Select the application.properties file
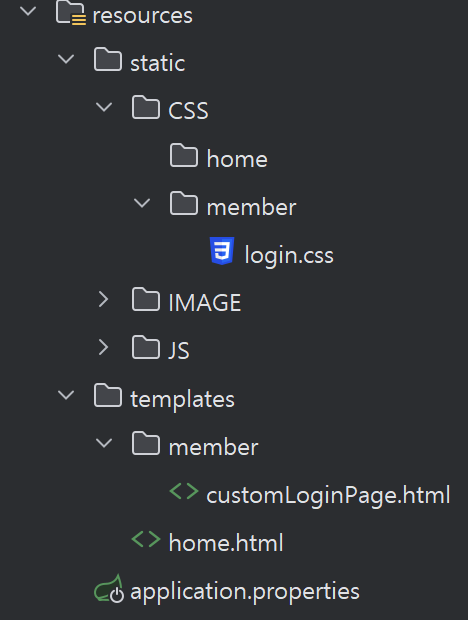Screen dimensions: 468x620 245,591
